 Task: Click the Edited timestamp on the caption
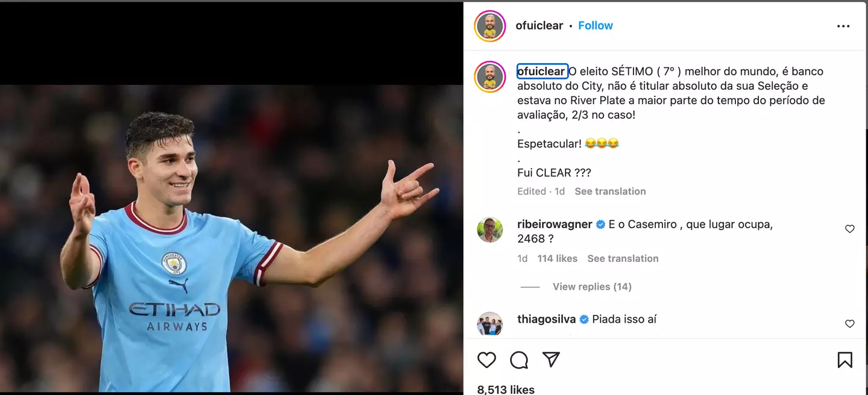(x=532, y=191)
